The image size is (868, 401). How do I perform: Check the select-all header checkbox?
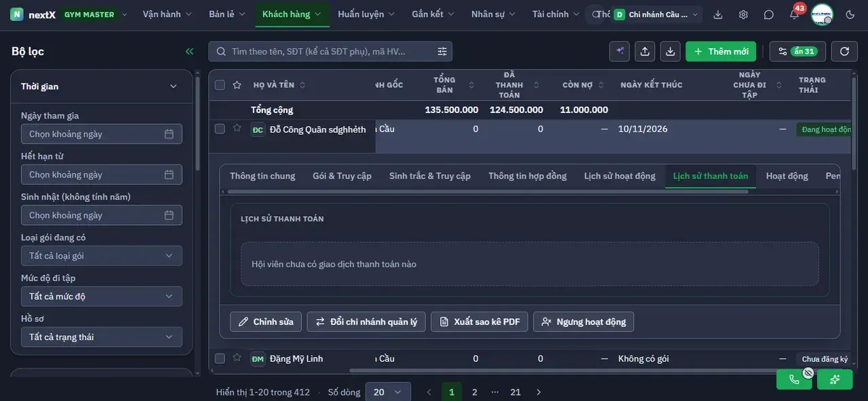(220, 85)
